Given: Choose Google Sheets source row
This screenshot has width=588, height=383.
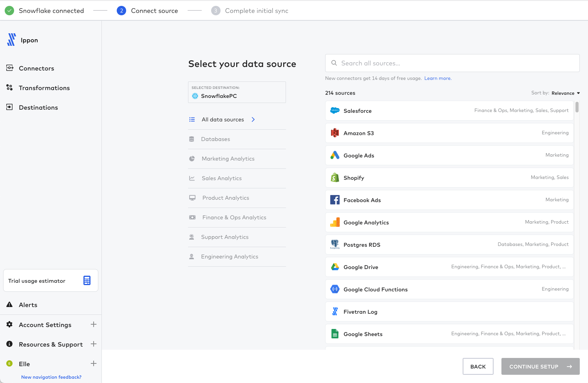Looking at the screenshot, I should (x=449, y=334).
